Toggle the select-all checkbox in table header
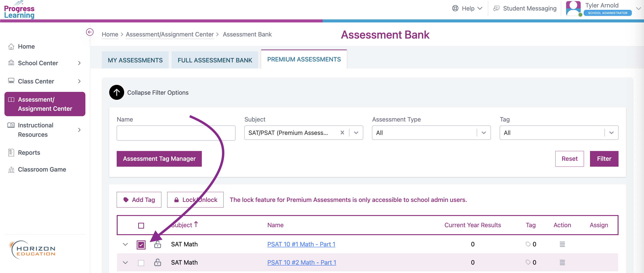 click(141, 226)
